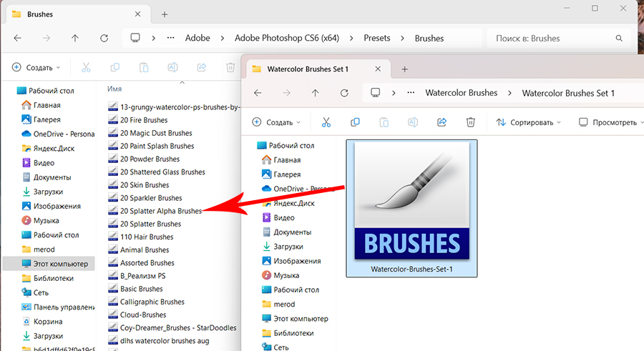Image resolution: width=644 pixels, height=351 pixels.
Task: Click Refresh button in the Brushes window
Action: click(104, 39)
